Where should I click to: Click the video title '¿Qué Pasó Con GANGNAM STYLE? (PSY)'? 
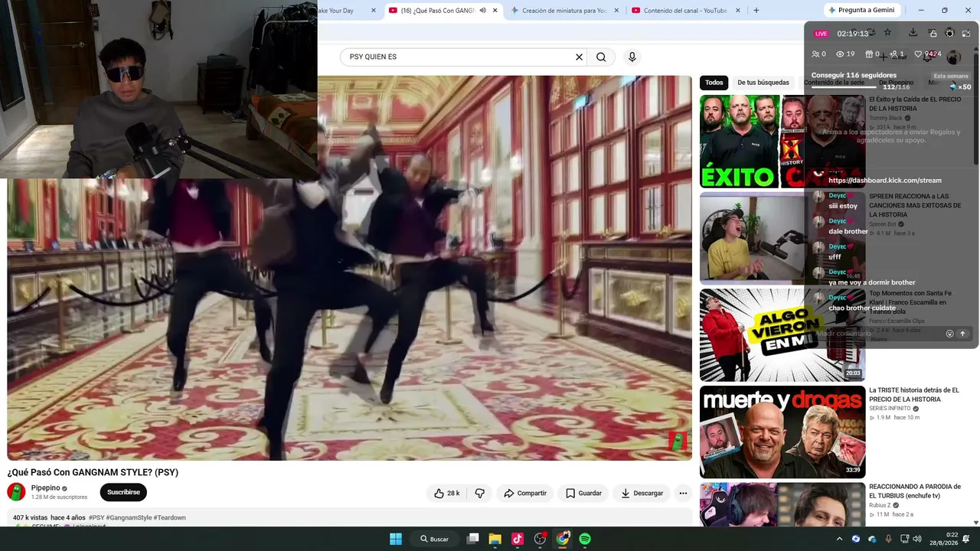93,472
